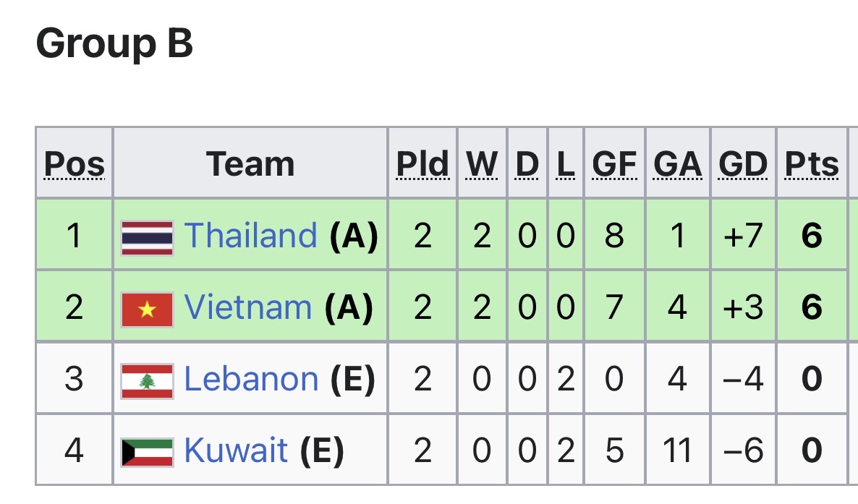
Task: Click the Group B heading
Action: (x=114, y=43)
